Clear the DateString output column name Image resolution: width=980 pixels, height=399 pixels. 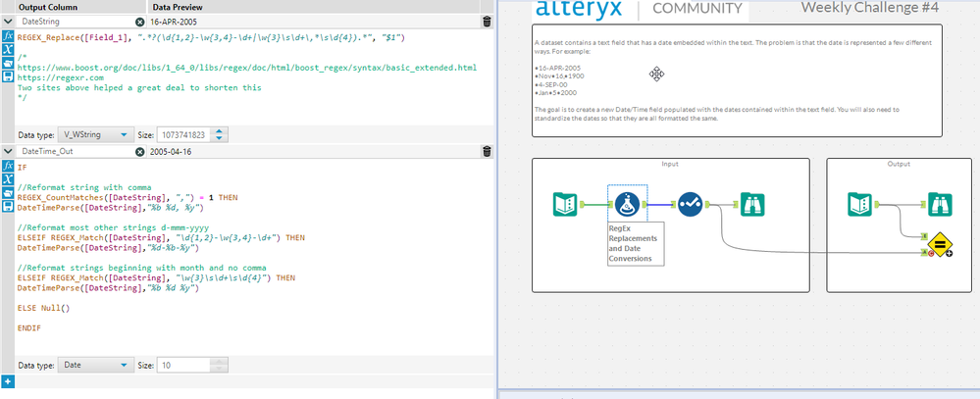click(x=139, y=22)
